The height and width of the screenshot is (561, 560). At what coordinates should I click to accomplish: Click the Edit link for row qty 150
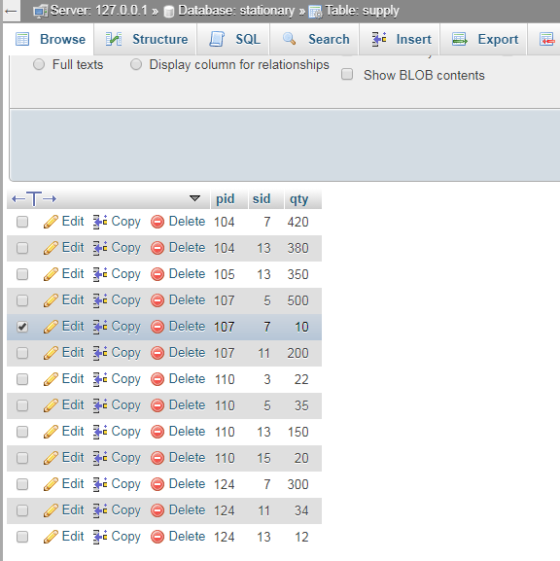point(73,431)
